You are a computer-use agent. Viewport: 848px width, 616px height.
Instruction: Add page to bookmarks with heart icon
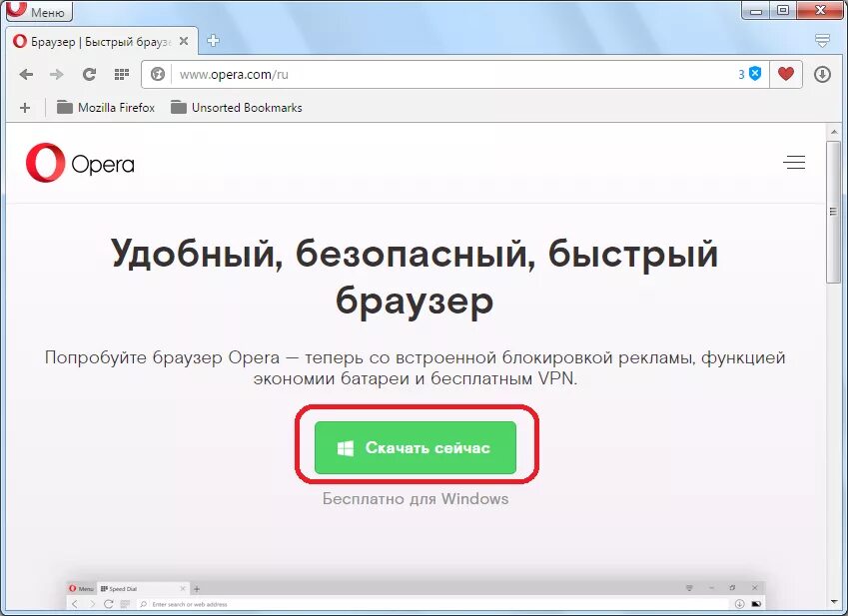[786, 74]
